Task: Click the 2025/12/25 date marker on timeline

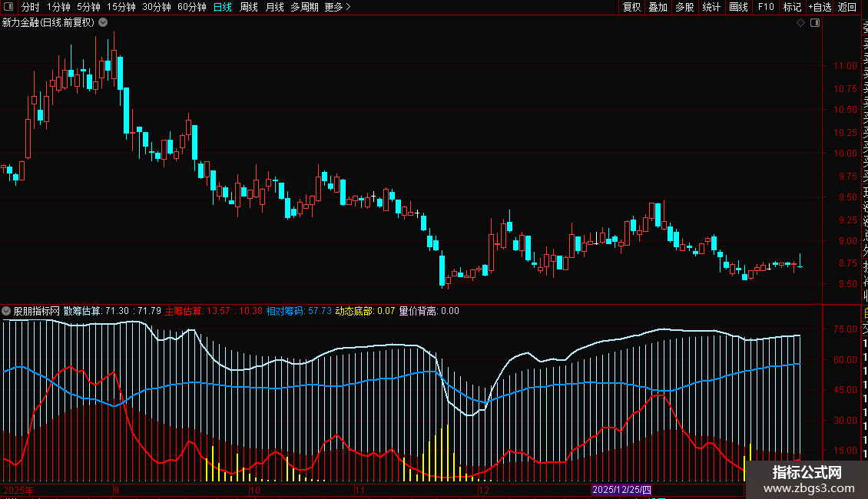Action: click(x=621, y=490)
